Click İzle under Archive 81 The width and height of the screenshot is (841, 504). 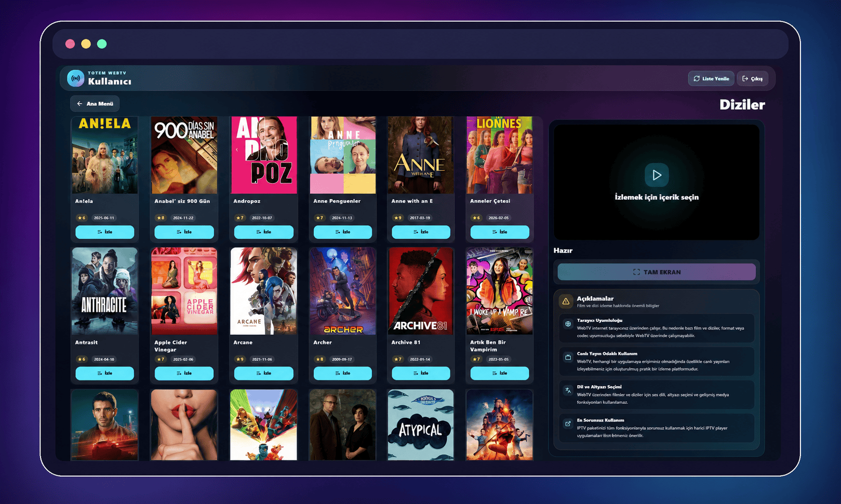coord(421,373)
